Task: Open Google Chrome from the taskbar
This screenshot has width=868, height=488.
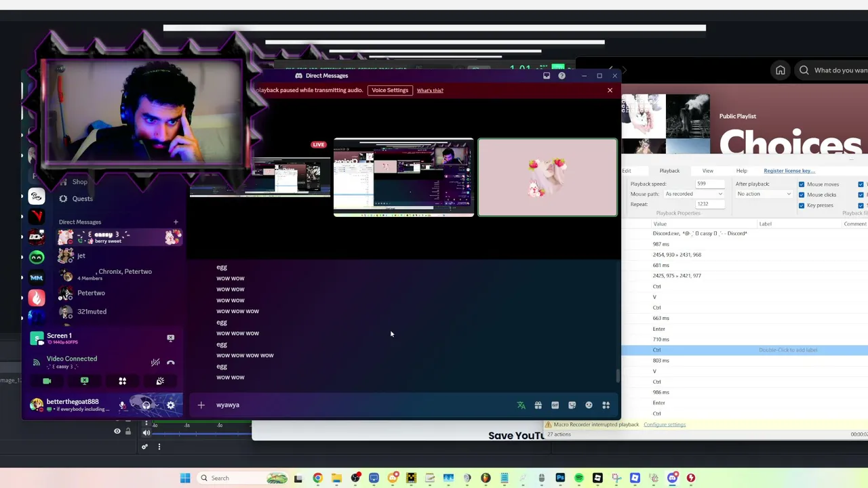Action: click(x=317, y=478)
